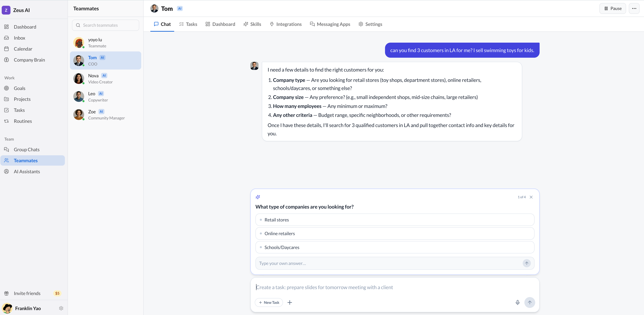Click Tom's avatar in the header
The width and height of the screenshot is (644, 315).
click(154, 8)
